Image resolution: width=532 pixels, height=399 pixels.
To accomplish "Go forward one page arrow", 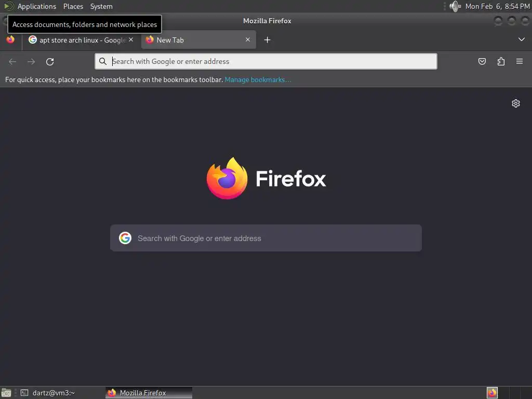I will click(x=31, y=61).
